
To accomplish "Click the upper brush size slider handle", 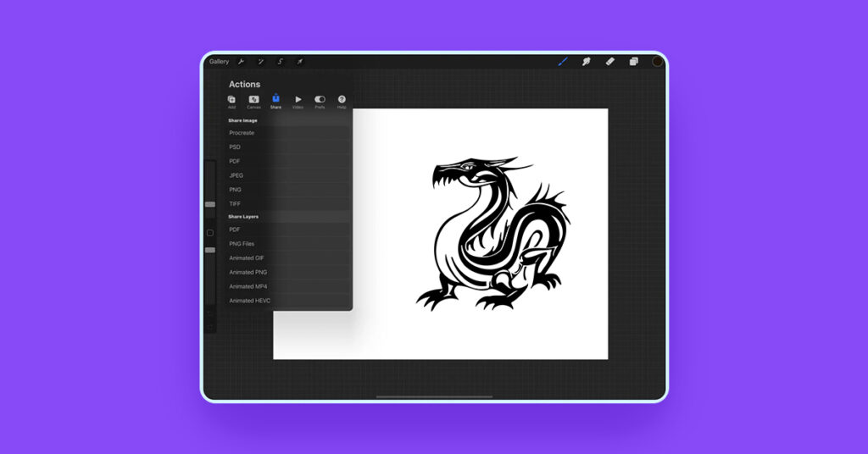I will [210, 204].
